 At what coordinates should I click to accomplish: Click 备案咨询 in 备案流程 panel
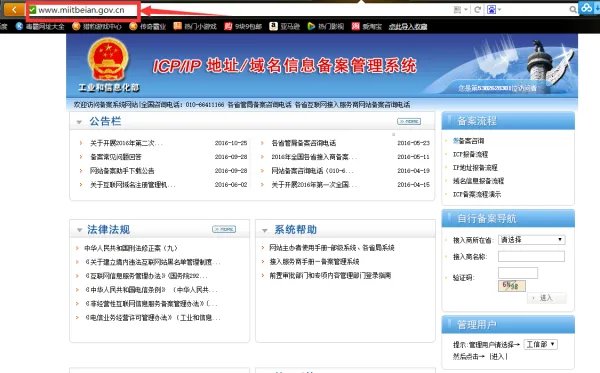click(x=468, y=141)
